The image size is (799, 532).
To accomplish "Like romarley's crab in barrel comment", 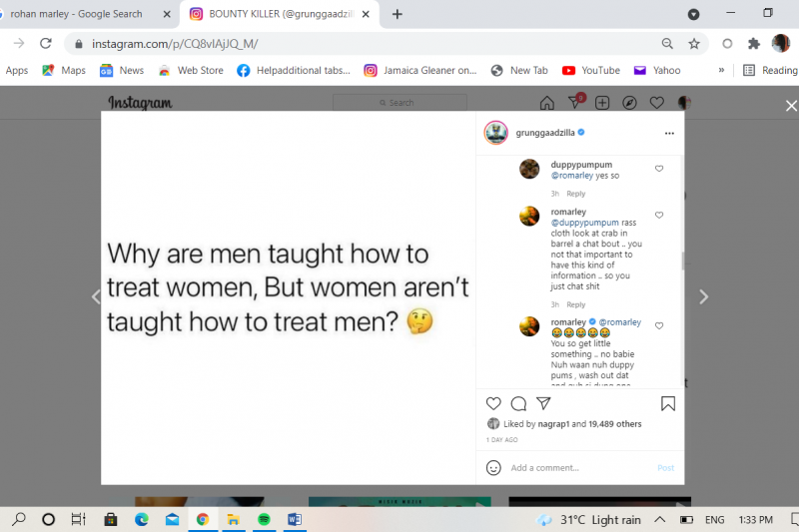I will click(659, 216).
